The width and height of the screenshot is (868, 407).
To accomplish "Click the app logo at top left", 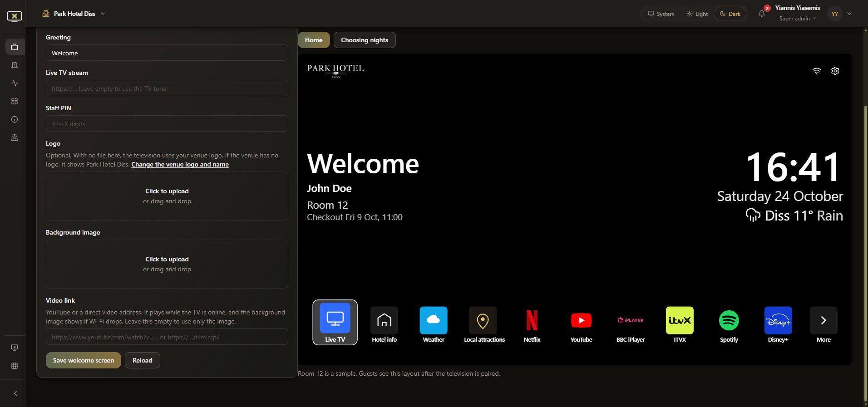I will [15, 17].
